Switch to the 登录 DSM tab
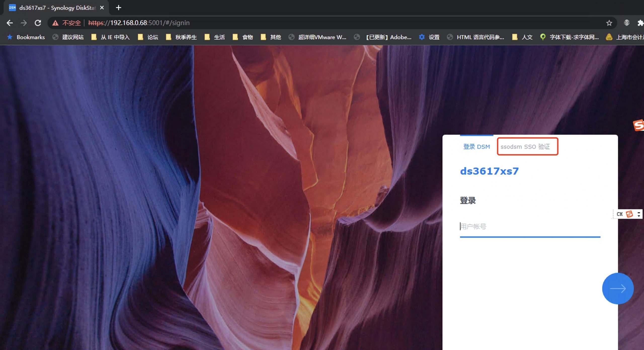This screenshot has height=350, width=644. coord(476,147)
